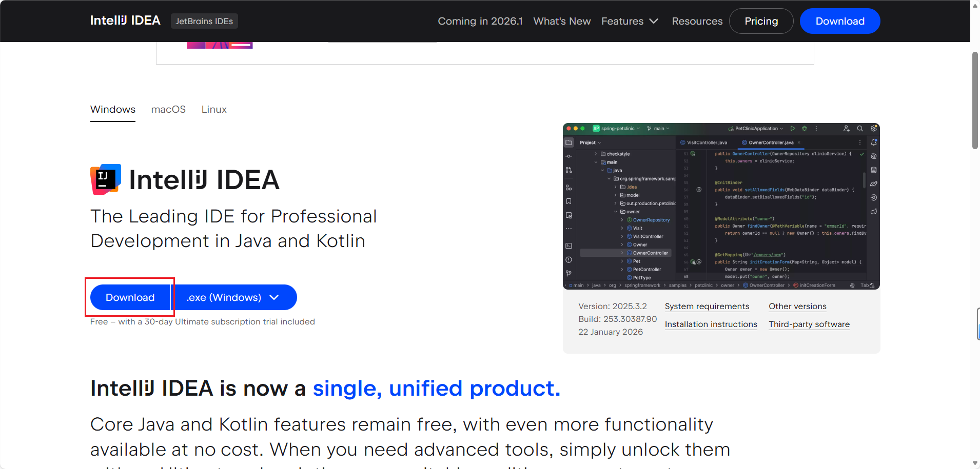The image size is (980, 469).
Task: Click the 30-day Ultimate trial note
Action: [x=203, y=322]
